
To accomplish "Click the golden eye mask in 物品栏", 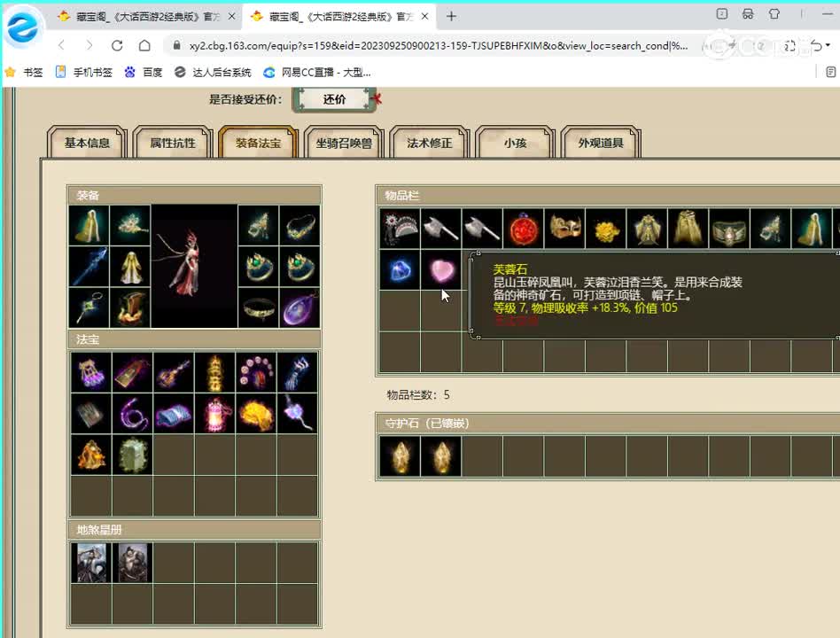I will pyautogui.click(x=564, y=229).
